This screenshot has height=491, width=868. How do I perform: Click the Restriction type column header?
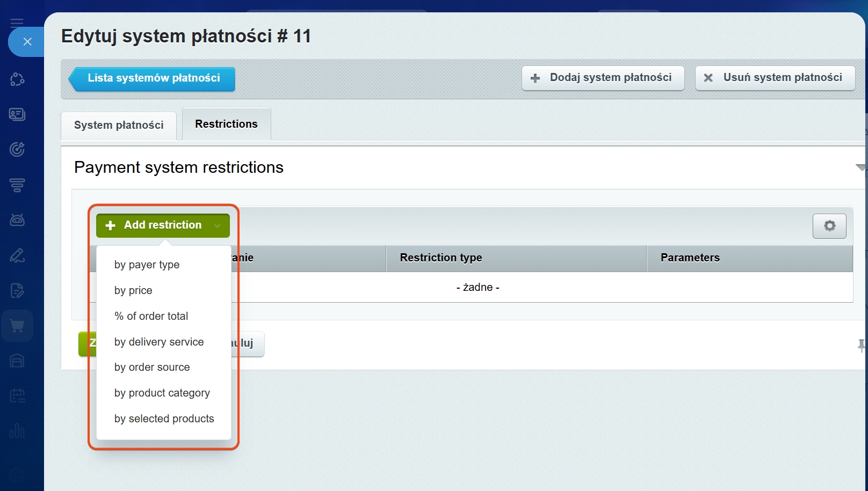coord(516,258)
